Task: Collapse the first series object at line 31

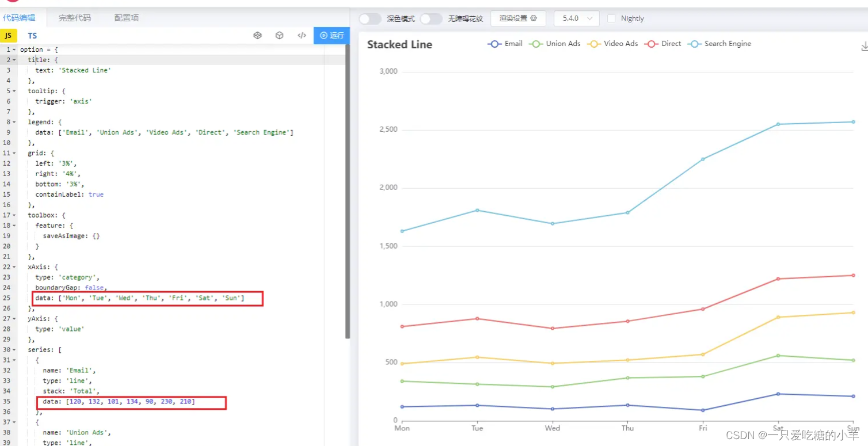Action: pyautogui.click(x=14, y=360)
